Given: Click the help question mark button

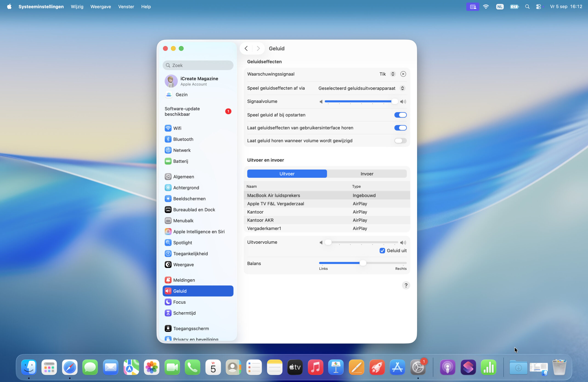Looking at the screenshot, I should [406, 285].
